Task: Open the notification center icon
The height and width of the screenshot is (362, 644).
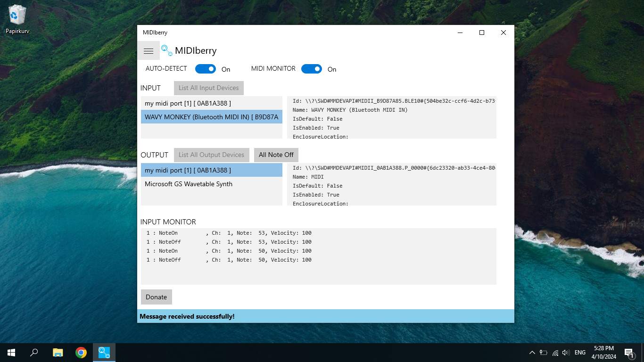Action: (629, 353)
